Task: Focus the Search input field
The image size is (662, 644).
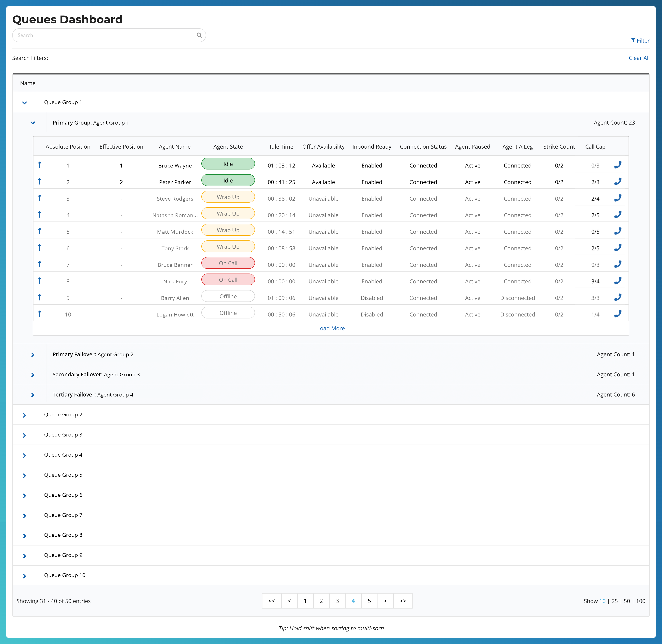Action: pyautogui.click(x=109, y=35)
